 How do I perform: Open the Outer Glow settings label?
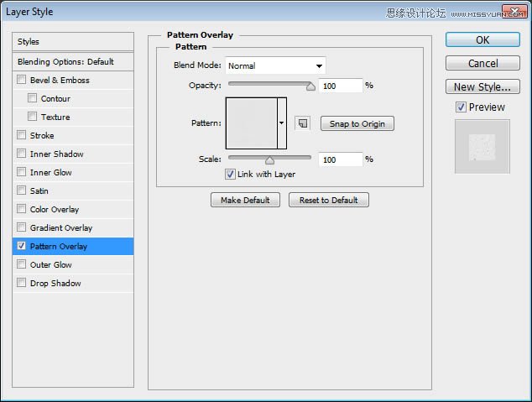click(x=51, y=264)
